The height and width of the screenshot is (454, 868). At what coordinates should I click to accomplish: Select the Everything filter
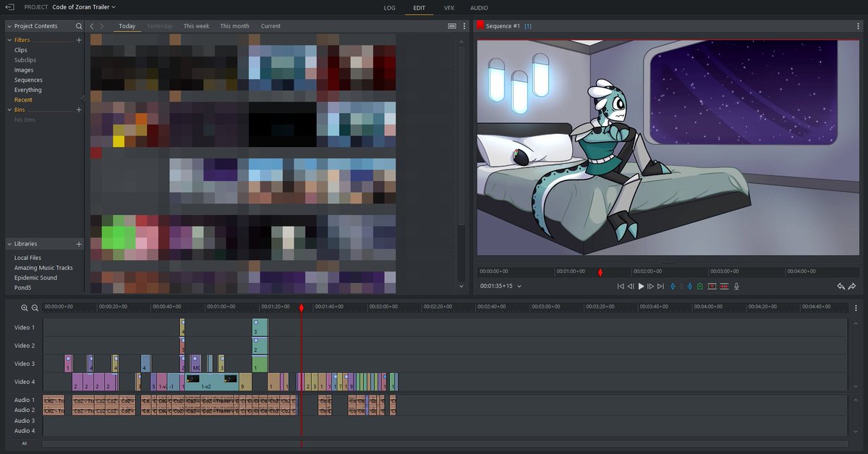pyautogui.click(x=28, y=90)
